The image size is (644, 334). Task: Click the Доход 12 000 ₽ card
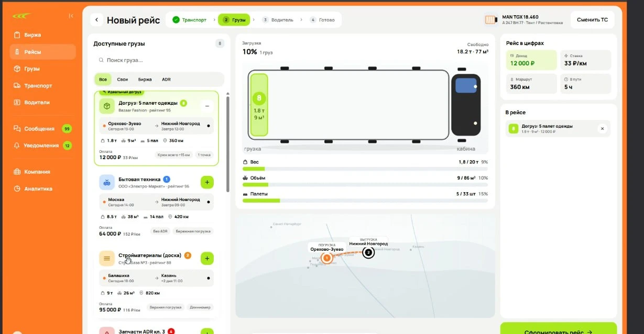(531, 60)
